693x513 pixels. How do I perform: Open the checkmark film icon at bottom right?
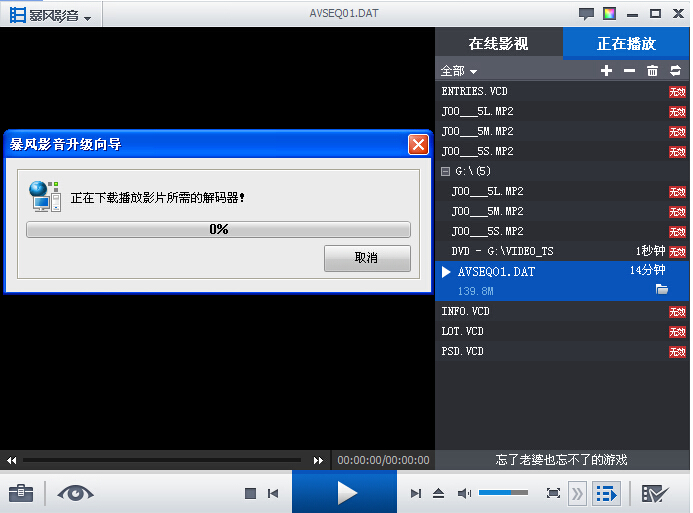pyautogui.click(x=655, y=493)
